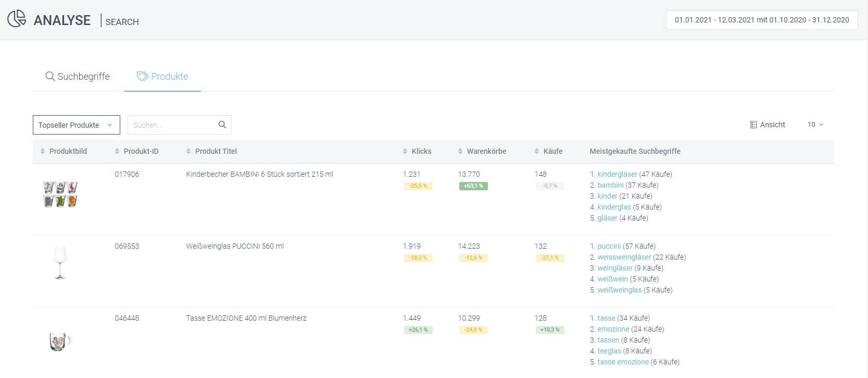Open the kindergläser search term link
868x378 pixels.
click(617, 174)
